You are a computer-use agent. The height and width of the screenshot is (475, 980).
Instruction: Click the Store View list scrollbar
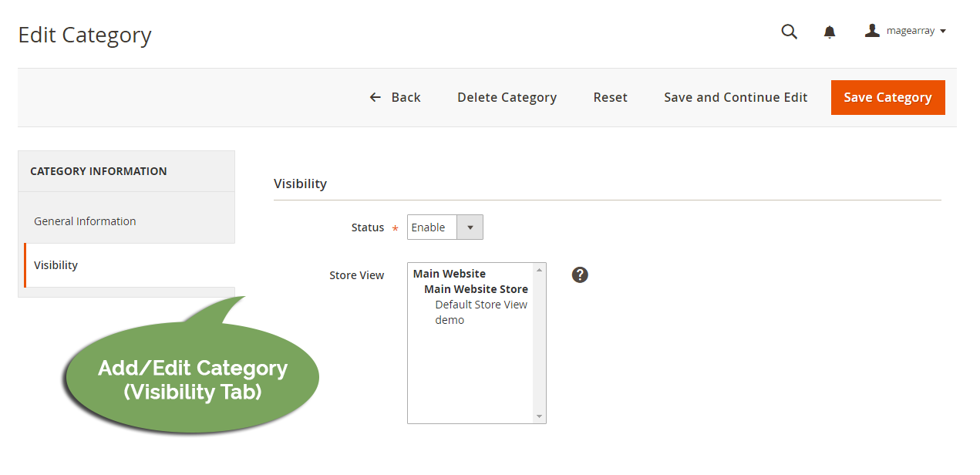click(537, 342)
